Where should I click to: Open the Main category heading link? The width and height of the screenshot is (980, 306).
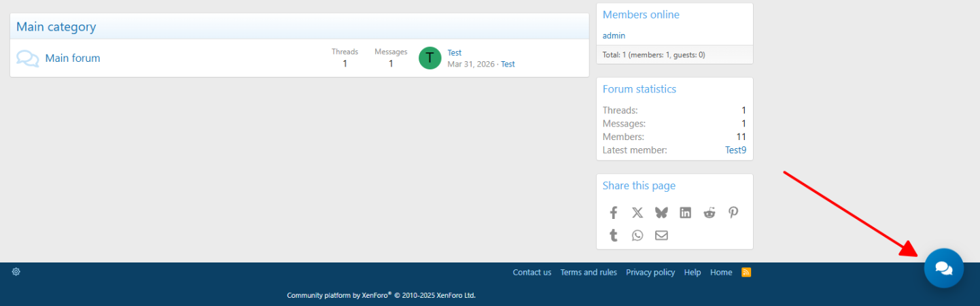coord(56,27)
